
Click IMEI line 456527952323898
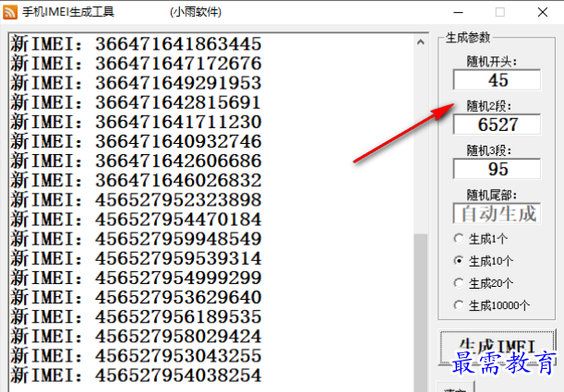tap(136, 200)
